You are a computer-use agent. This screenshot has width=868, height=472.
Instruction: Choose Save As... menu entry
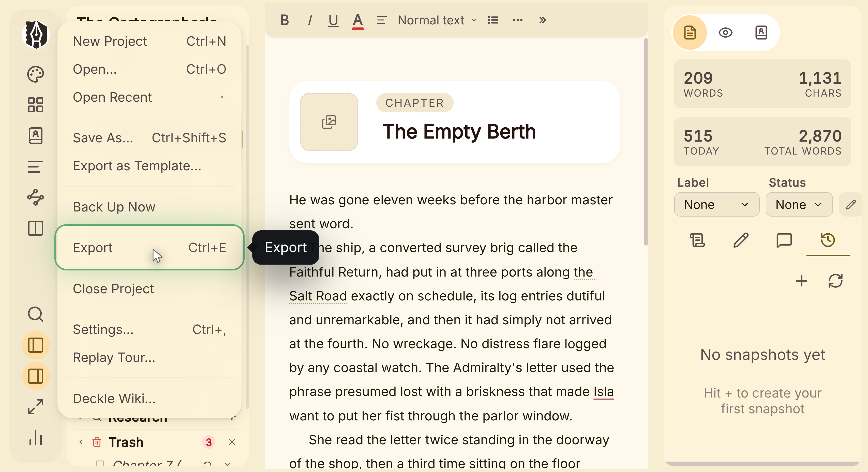tap(149, 138)
